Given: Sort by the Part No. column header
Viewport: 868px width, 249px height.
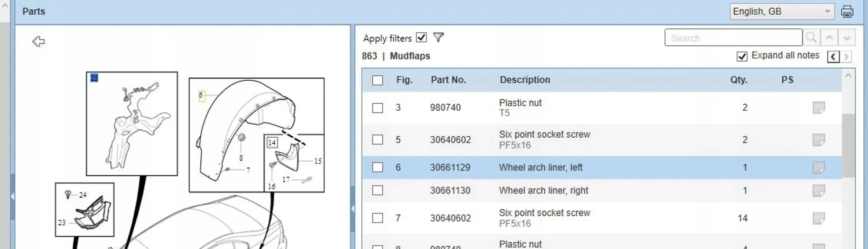Looking at the screenshot, I should point(448,80).
